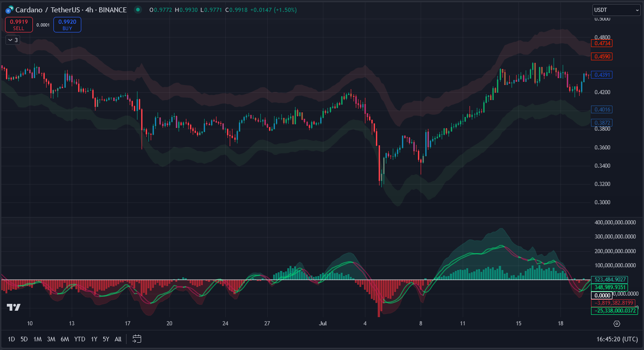The width and height of the screenshot is (644, 350).
Task: Open chart settings hexagon gear icon
Action: pos(617,324)
